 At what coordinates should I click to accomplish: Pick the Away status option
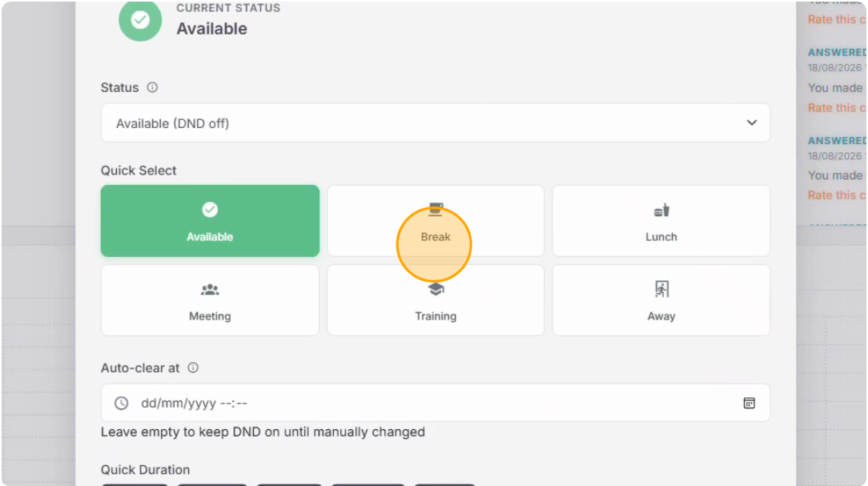coord(661,300)
